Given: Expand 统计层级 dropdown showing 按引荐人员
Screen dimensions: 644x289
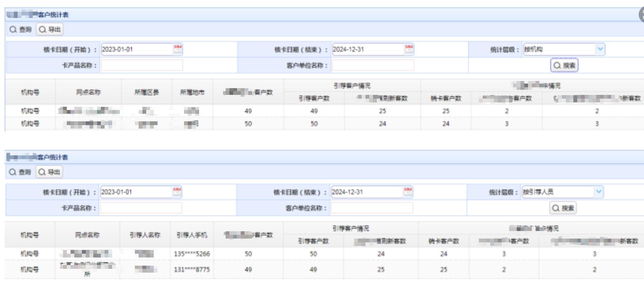Looking at the screenshot, I should pos(599,192).
